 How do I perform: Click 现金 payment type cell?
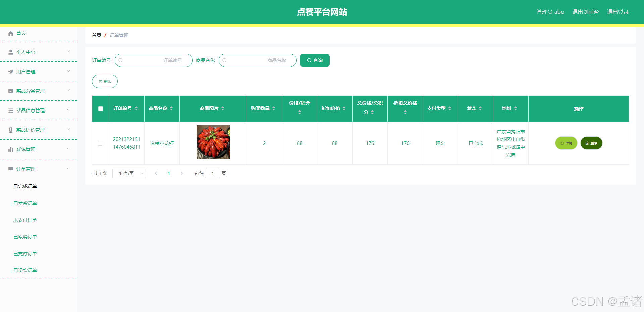(440, 143)
